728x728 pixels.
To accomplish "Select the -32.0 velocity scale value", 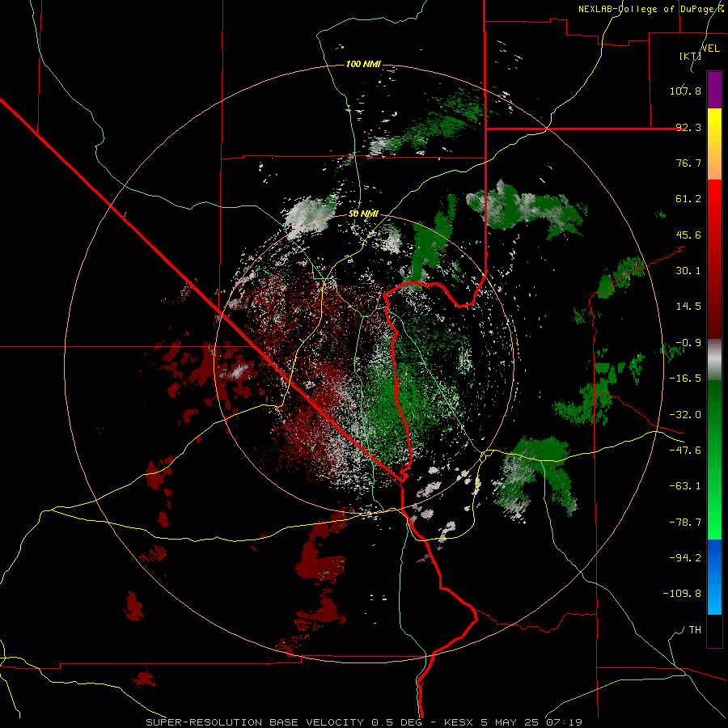I will (685, 415).
